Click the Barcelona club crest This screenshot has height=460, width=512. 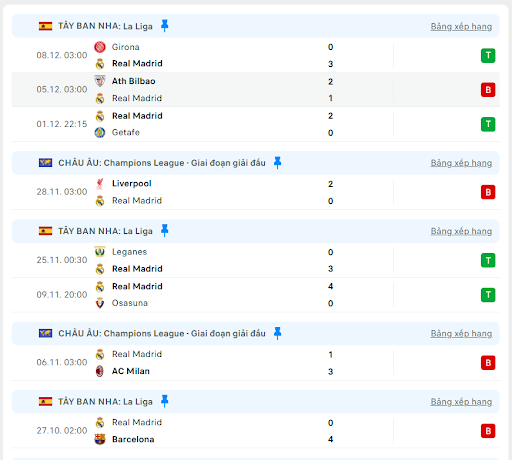[x=100, y=439]
